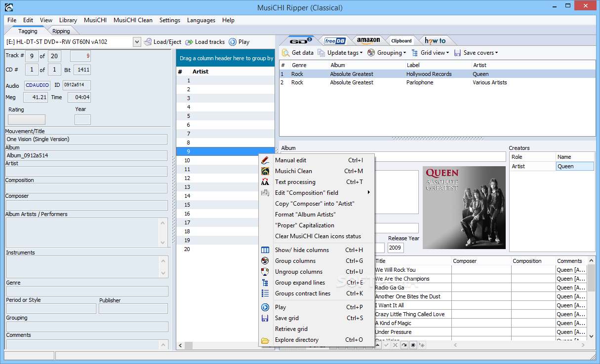The image size is (600, 364).
Task: Click the Mouvement/Title input field
Action: tap(86, 139)
